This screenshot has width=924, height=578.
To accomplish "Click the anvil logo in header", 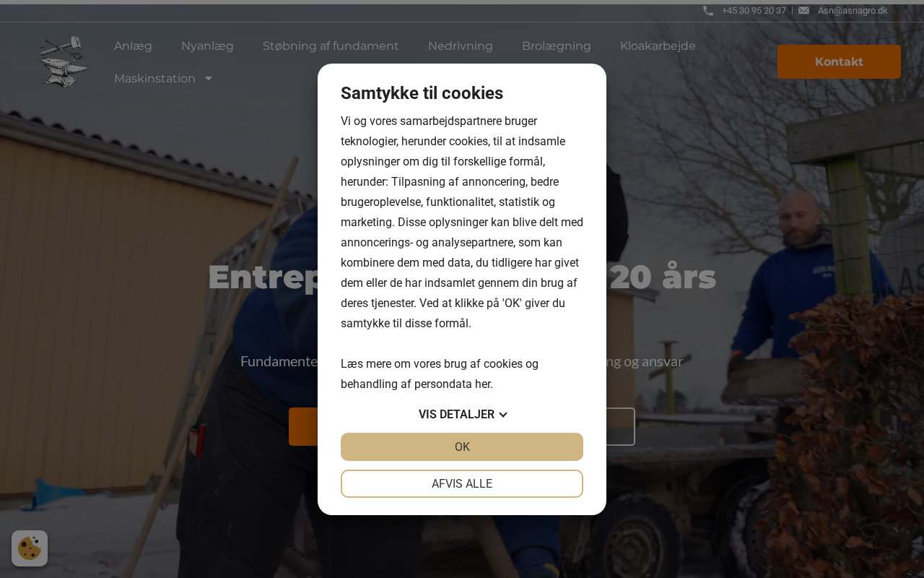I will 64,62.
